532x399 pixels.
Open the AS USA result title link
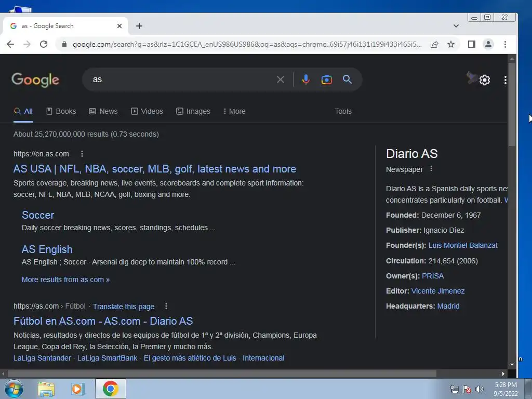point(155,169)
